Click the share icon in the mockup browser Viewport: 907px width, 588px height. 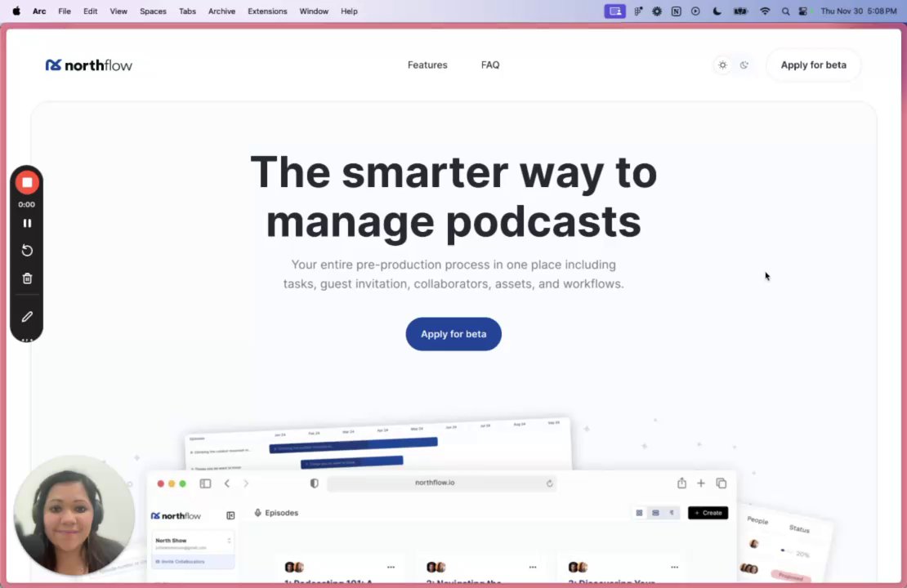tap(681, 483)
